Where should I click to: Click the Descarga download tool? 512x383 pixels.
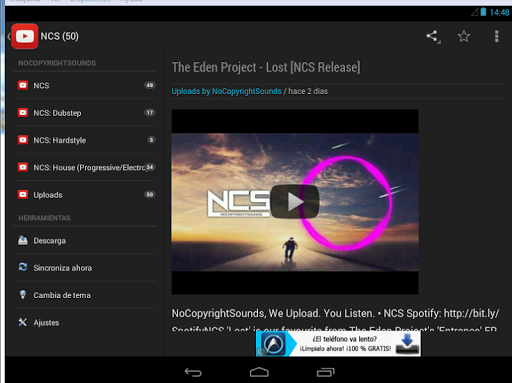coord(84,240)
